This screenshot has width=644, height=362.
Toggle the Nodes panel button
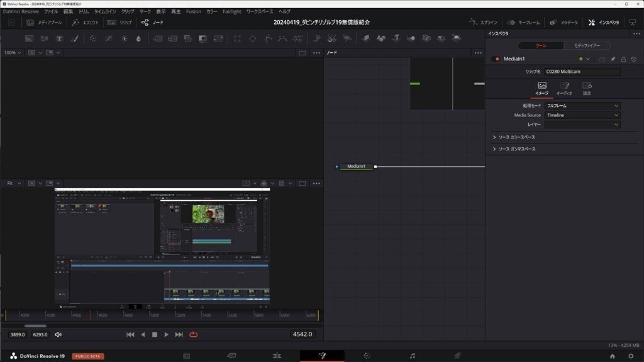(152, 23)
